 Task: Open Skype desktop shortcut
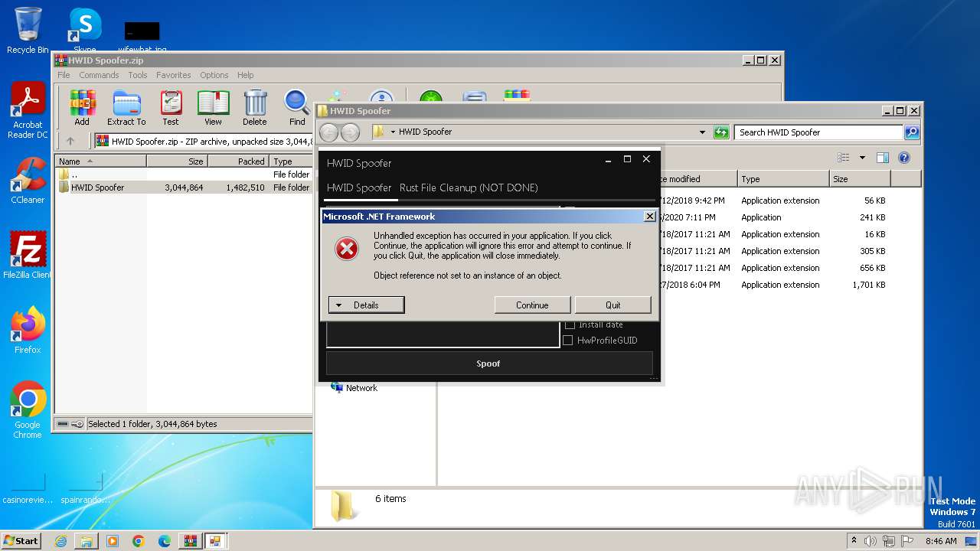[84, 31]
